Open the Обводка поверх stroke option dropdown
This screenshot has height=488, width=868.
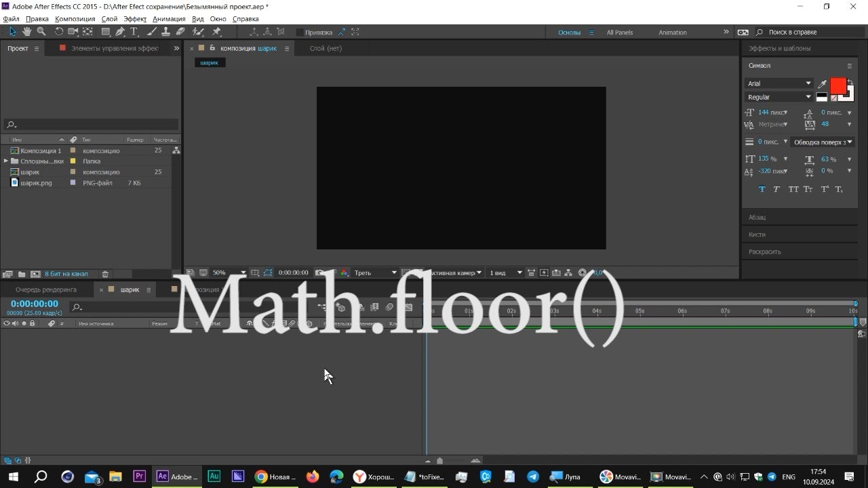pos(823,142)
